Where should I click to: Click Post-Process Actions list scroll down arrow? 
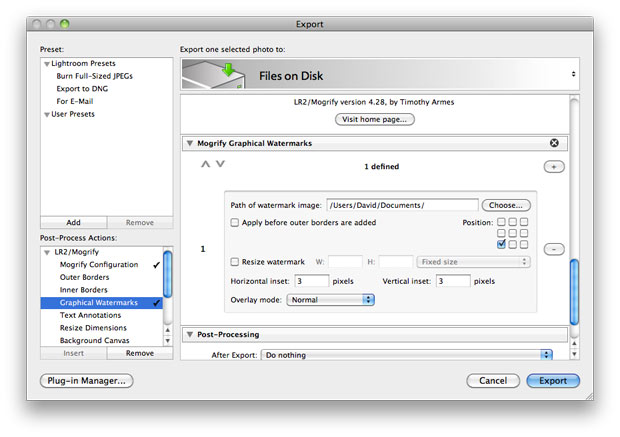coord(168,341)
